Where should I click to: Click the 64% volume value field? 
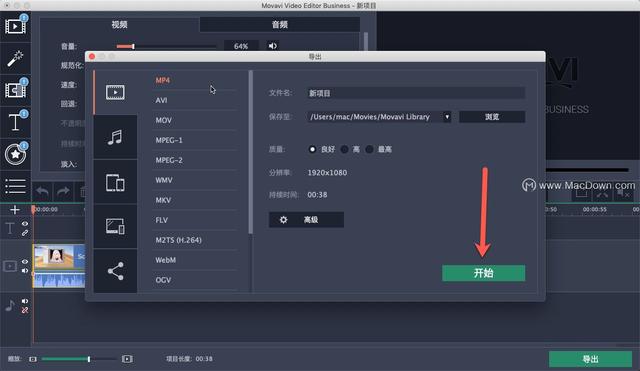(241, 46)
